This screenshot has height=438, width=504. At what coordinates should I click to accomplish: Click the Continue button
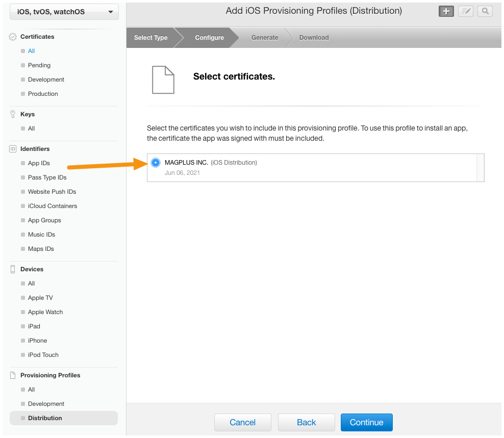pos(366,422)
